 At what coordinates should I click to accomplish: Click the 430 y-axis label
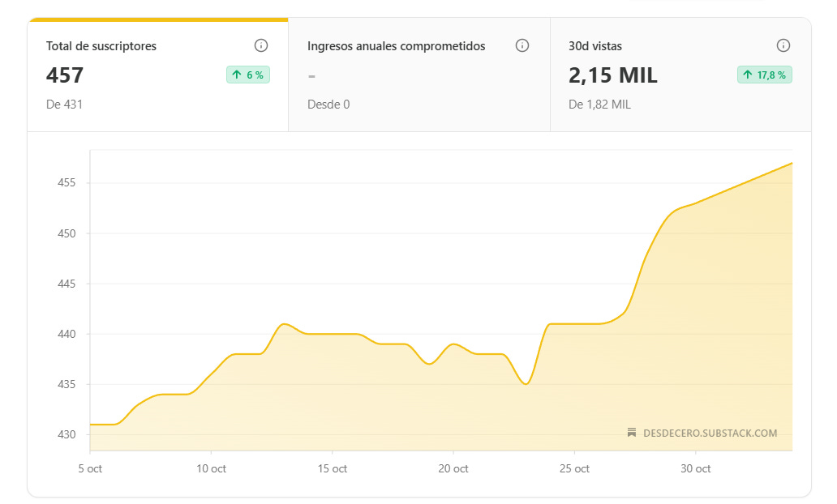(67, 434)
